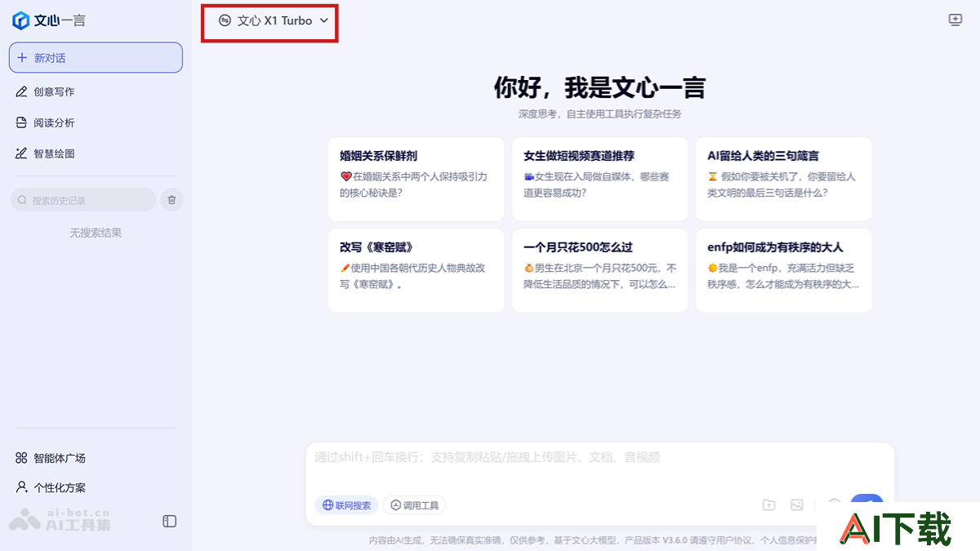The height and width of the screenshot is (551, 980).
Task: Click the 无搜索结果 text
Action: point(96,233)
